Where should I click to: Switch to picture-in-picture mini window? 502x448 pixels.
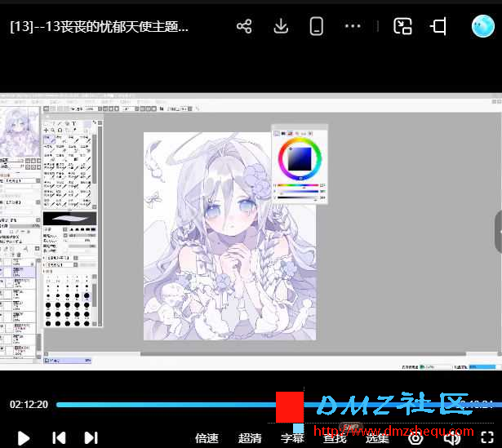tap(402, 26)
